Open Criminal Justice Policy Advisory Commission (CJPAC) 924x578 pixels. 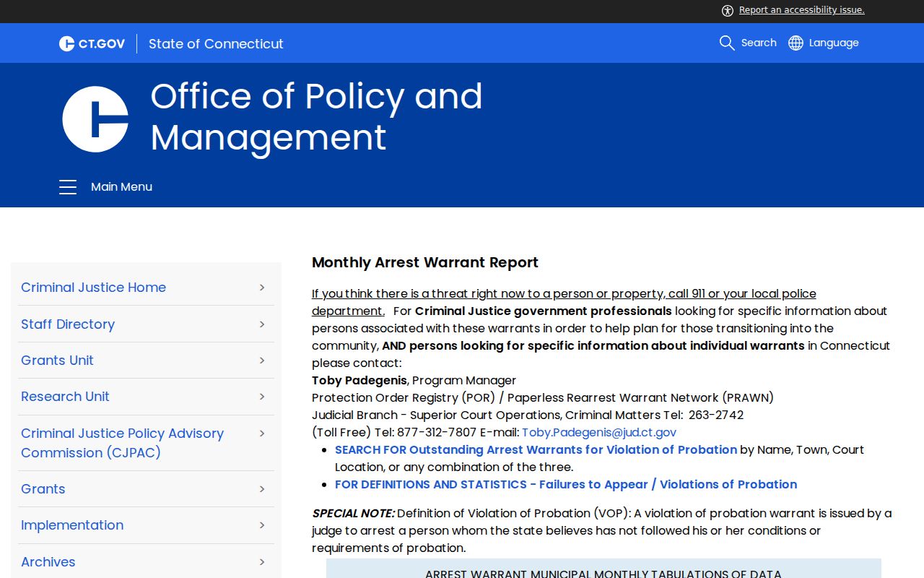122,443
